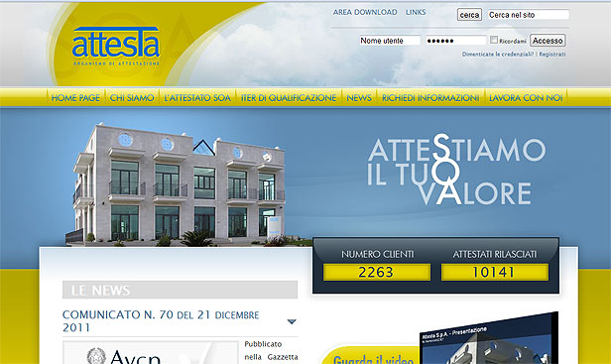611x364 pixels.
Task: Click the Attesta logo
Action: click(x=116, y=46)
